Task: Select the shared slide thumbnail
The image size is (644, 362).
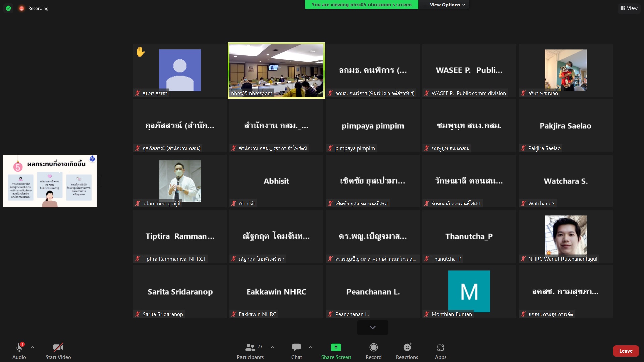Action: coord(50,181)
